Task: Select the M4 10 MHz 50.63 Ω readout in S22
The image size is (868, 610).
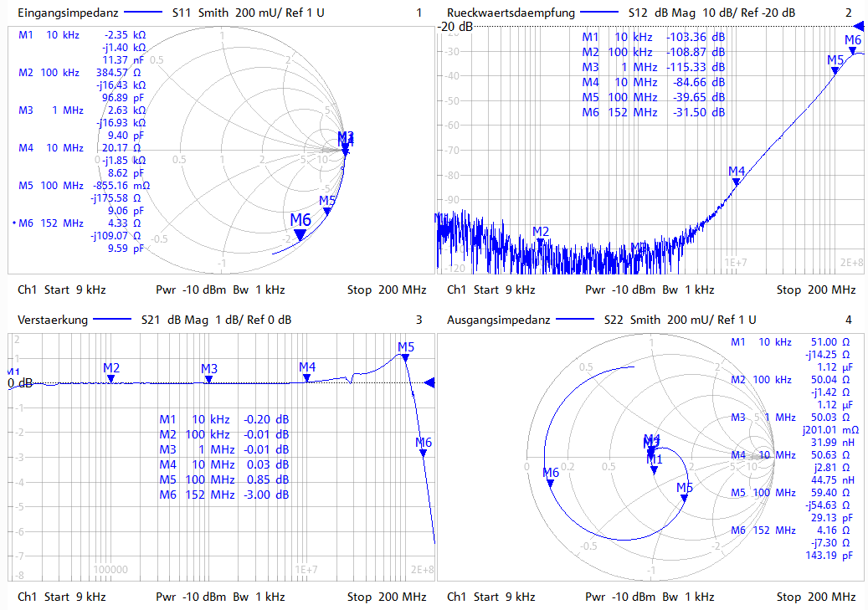Action: point(790,455)
